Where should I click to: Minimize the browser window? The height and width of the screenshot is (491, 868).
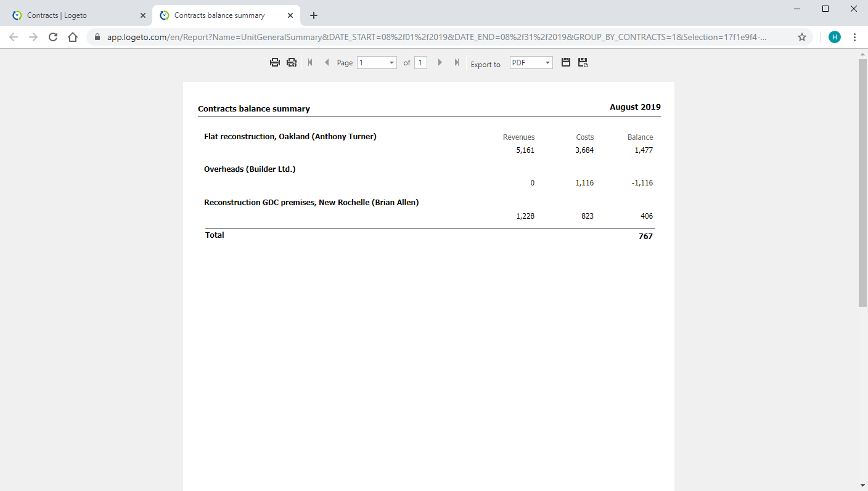[797, 9]
